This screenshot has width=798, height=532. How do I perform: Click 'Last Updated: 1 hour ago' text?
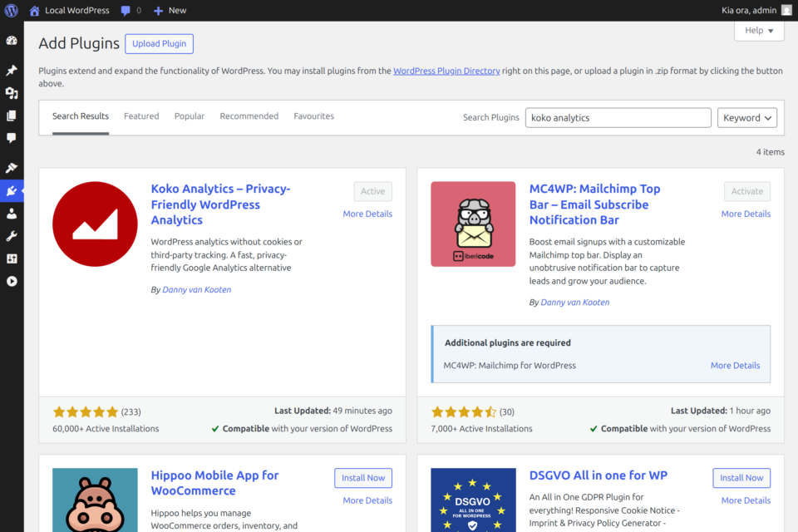tap(721, 411)
